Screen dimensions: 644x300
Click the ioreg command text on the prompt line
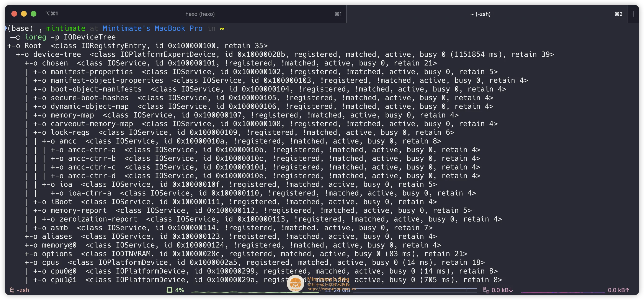click(35, 37)
